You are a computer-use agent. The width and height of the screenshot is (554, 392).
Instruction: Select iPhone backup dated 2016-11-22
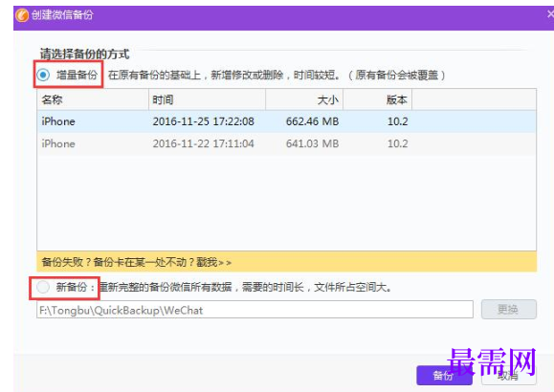click(286, 143)
